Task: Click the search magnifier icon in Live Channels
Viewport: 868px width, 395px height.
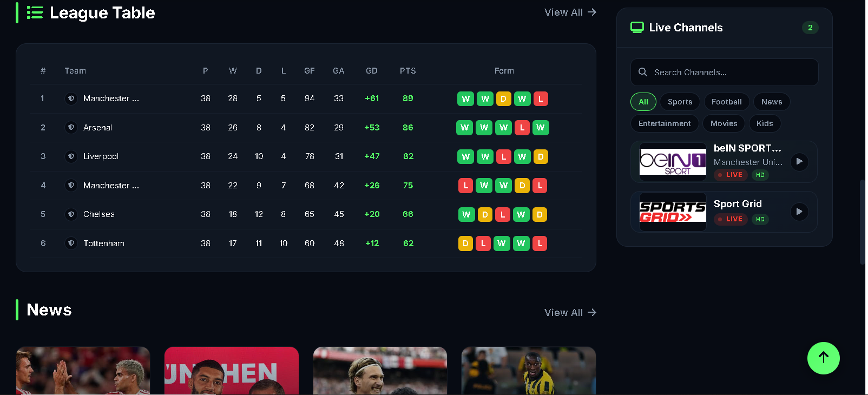Action: tap(643, 72)
